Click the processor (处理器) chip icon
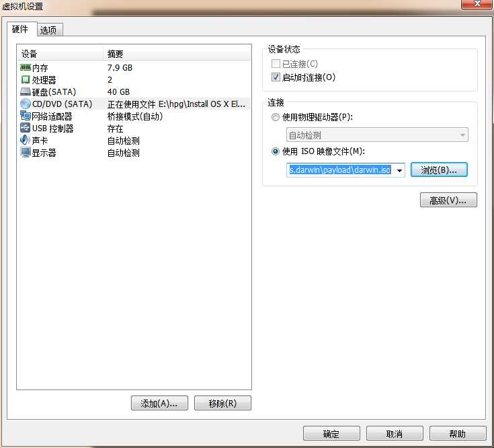 click(26, 79)
